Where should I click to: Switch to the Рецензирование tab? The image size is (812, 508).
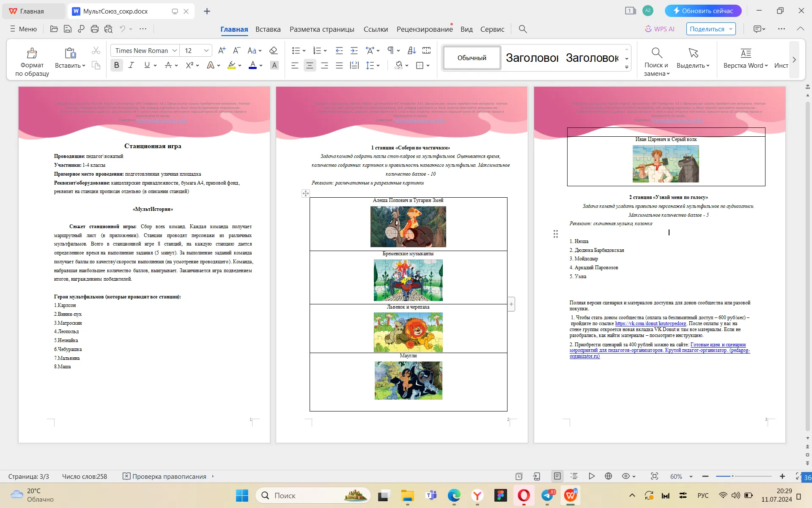425,29
